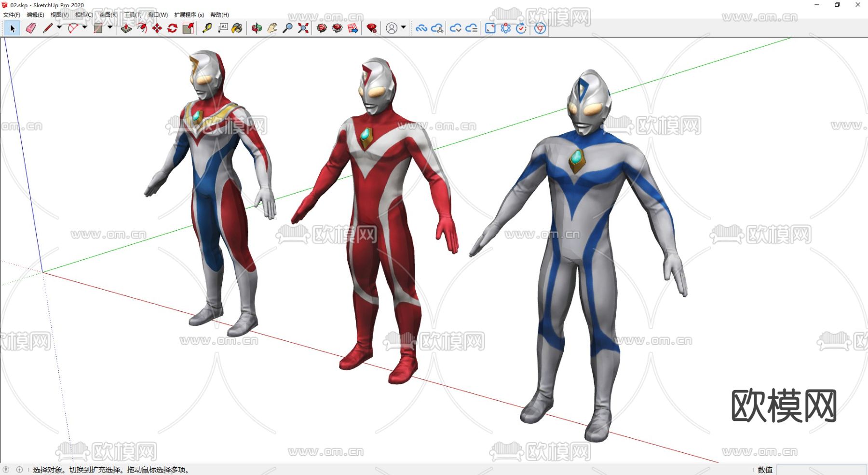Open the 3D Warehouse icon
This screenshot has width=868, height=475.
[x=322, y=28]
